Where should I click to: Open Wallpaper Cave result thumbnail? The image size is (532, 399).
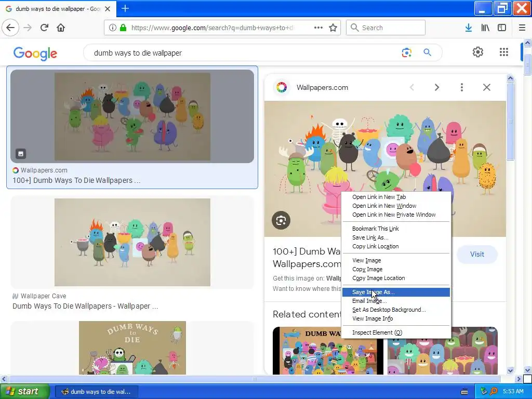[x=132, y=242]
